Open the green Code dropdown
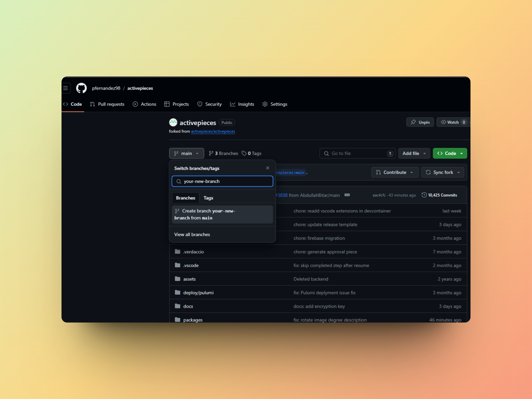 tap(450, 154)
